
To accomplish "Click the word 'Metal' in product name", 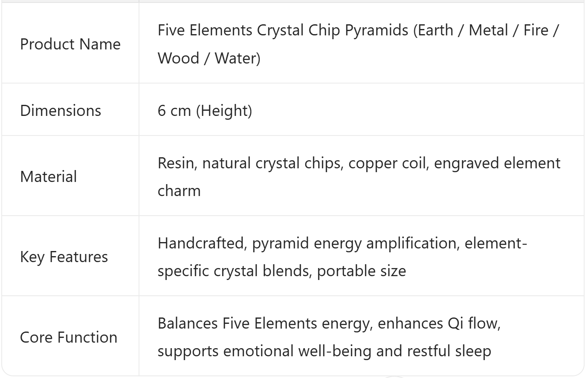I will 489,30.
